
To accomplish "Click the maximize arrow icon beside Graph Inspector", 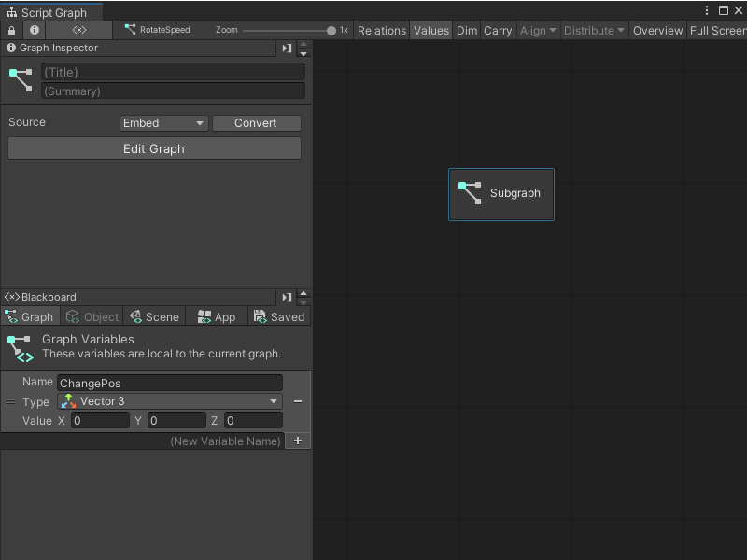I will tap(286, 48).
